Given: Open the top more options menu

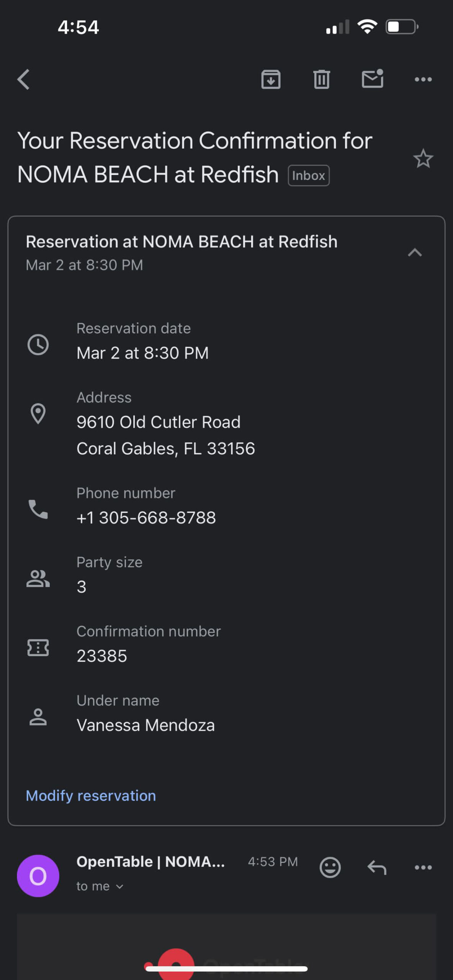Looking at the screenshot, I should tap(423, 80).
